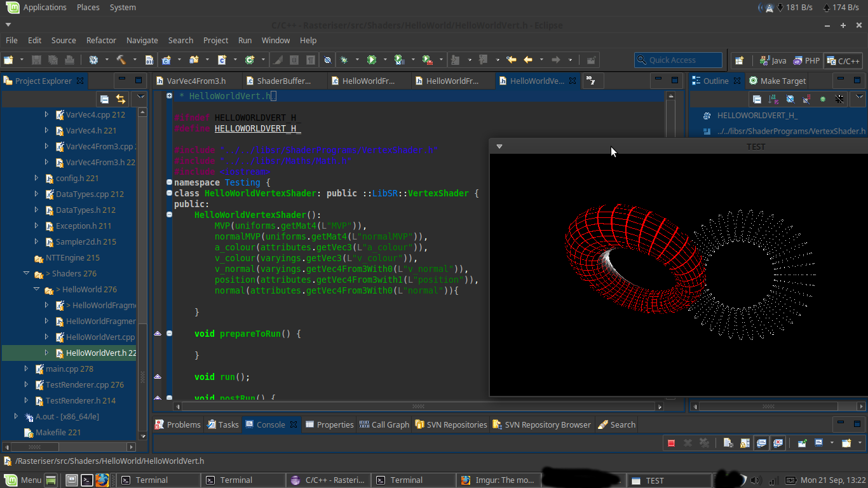The image size is (868, 488).
Task: Toggle Show Console on Standard Out change
Action: (761, 443)
